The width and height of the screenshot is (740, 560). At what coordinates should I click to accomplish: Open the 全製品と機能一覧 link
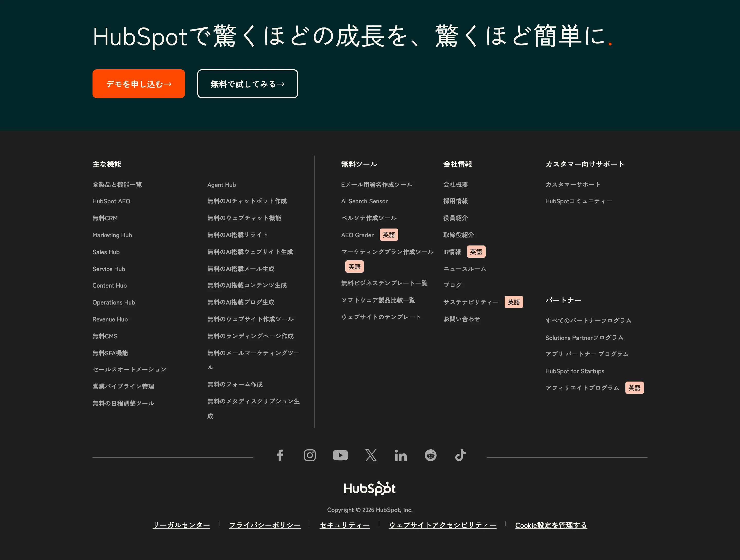click(117, 185)
